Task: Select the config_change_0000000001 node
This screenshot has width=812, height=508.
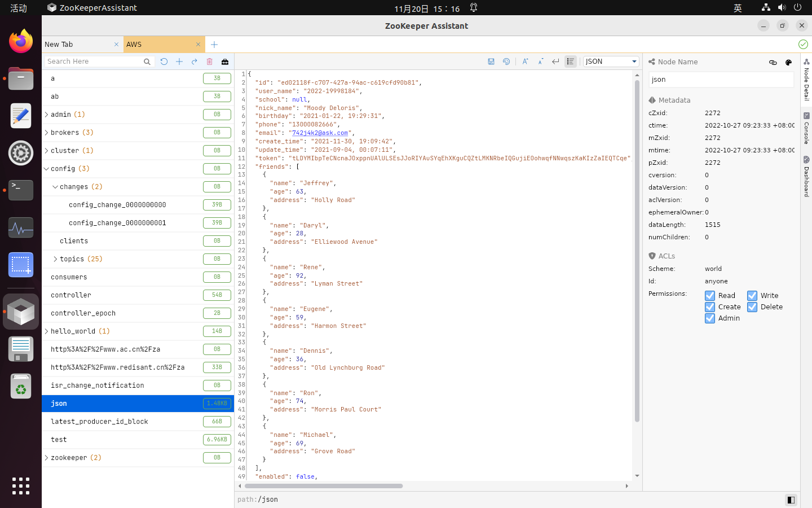Action: (138, 223)
